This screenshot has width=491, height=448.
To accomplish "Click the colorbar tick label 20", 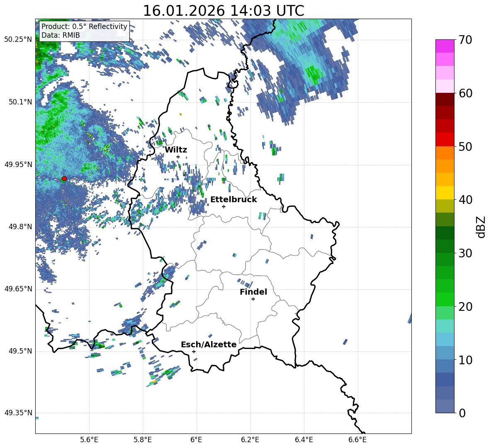I will [465, 307].
